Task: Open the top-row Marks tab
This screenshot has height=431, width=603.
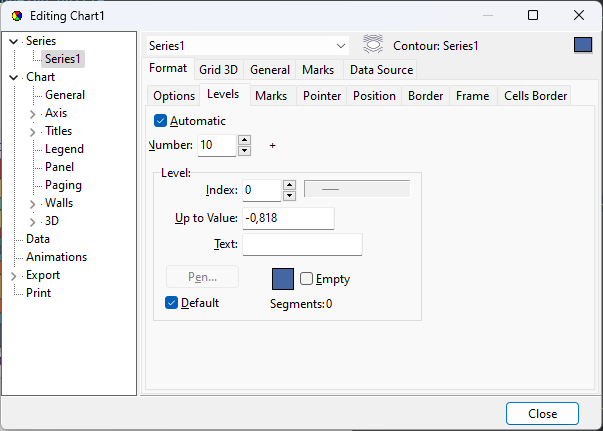Action: [318, 70]
